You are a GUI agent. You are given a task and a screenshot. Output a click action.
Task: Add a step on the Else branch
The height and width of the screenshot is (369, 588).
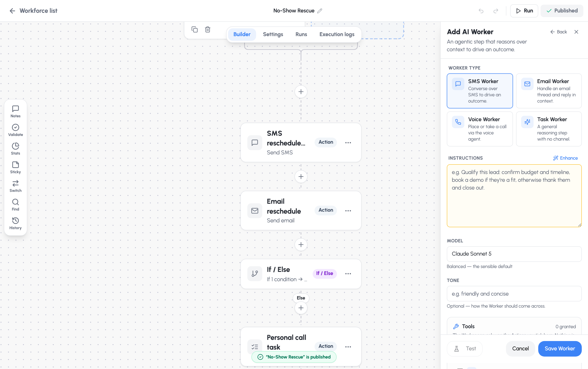(301, 308)
